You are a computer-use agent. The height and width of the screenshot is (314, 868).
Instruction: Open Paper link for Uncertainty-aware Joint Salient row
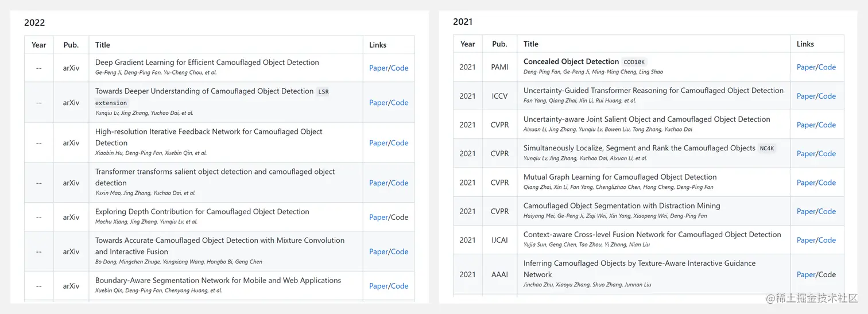(x=806, y=125)
